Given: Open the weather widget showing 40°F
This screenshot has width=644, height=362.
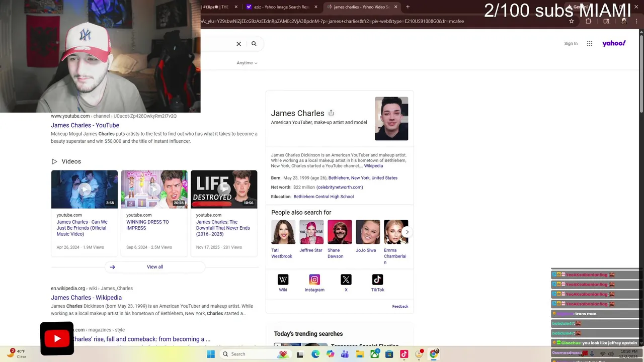Looking at the screenshot, I should (16, 354).
